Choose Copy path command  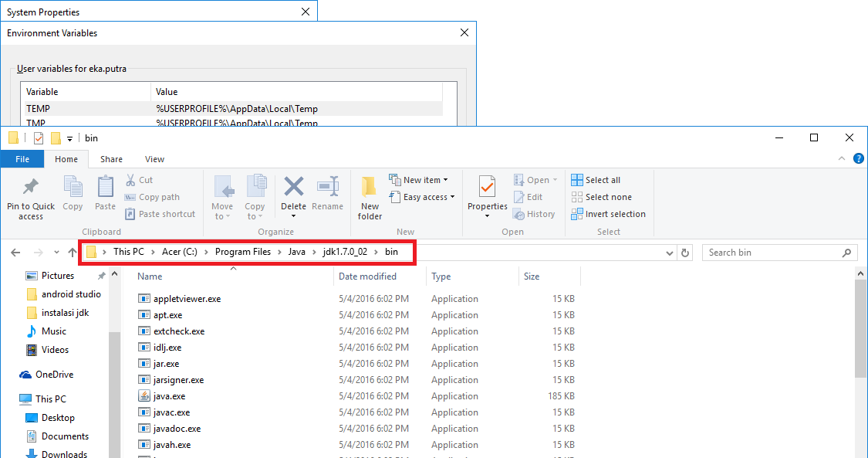(152, 197)
